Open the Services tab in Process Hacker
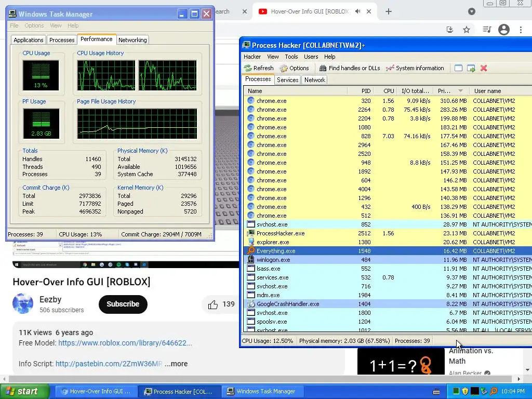 pyautogui.click(x=287, y=79)
